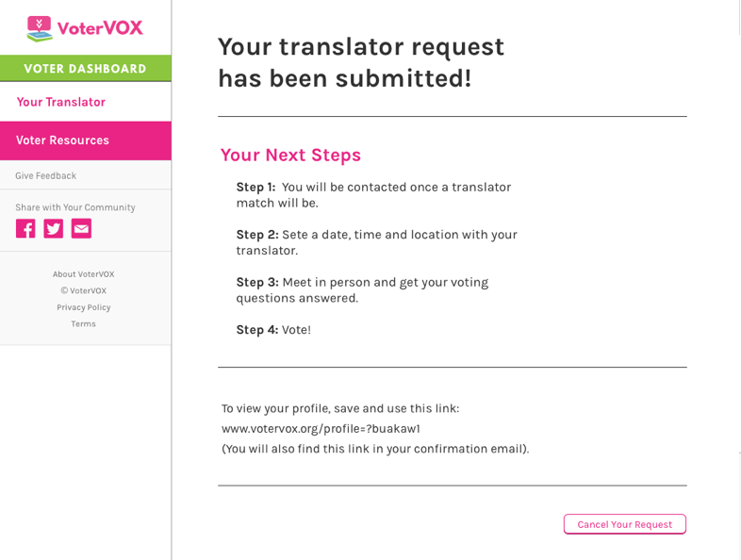The image size is (741, 560).
Task: Share via the email envelope icon
Action: click(x=81, y=228)
